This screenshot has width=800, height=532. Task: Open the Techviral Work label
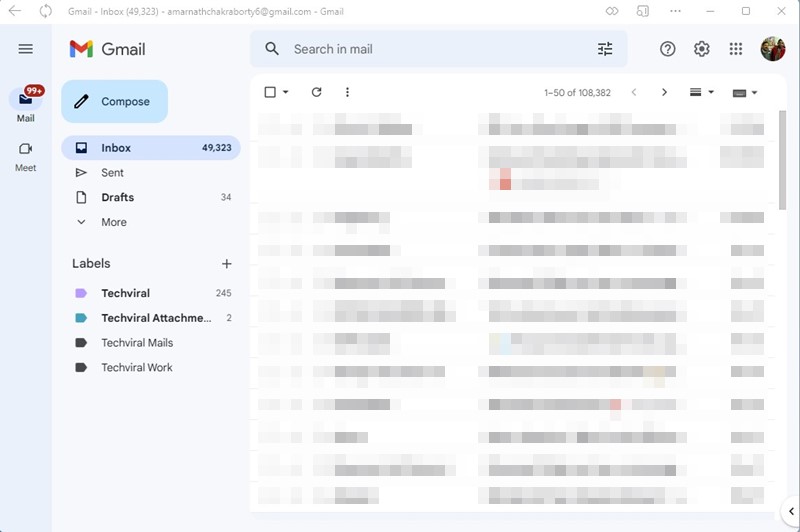(151, 368)
